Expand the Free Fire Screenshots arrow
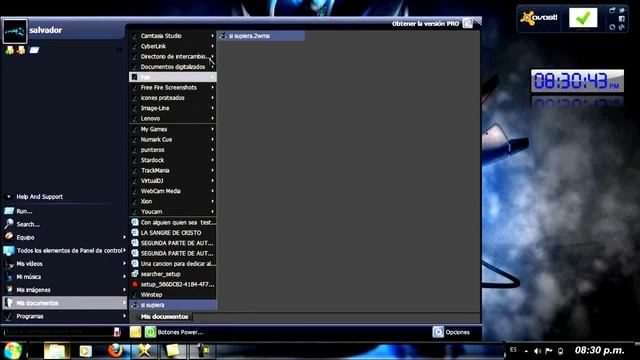640x360 pixels. click(213, 87)
